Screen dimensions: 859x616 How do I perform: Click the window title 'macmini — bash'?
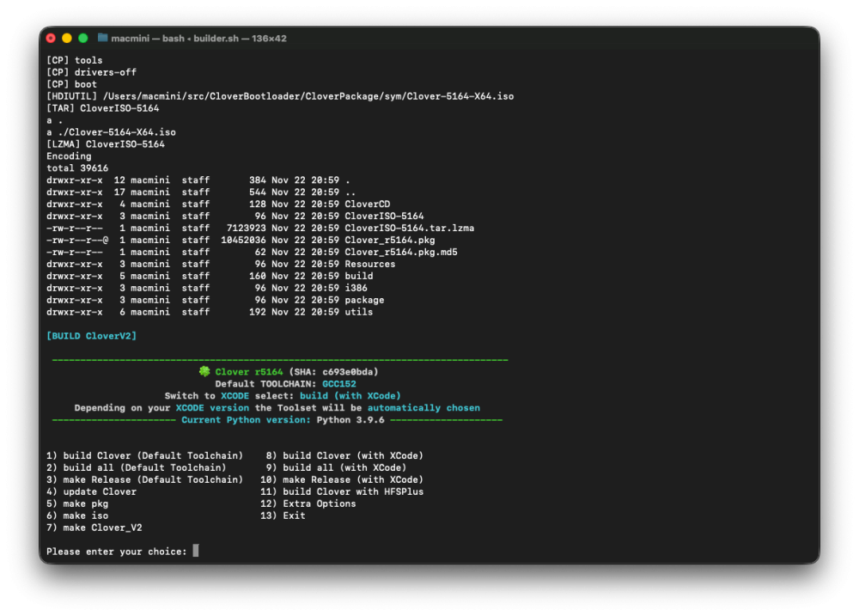coord(148,39)
